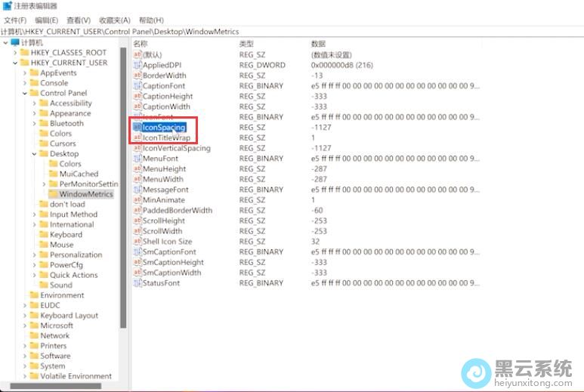The image size is (584, 392).
Task: Collapse the 计算机 root node
Action: coord(5,42)
